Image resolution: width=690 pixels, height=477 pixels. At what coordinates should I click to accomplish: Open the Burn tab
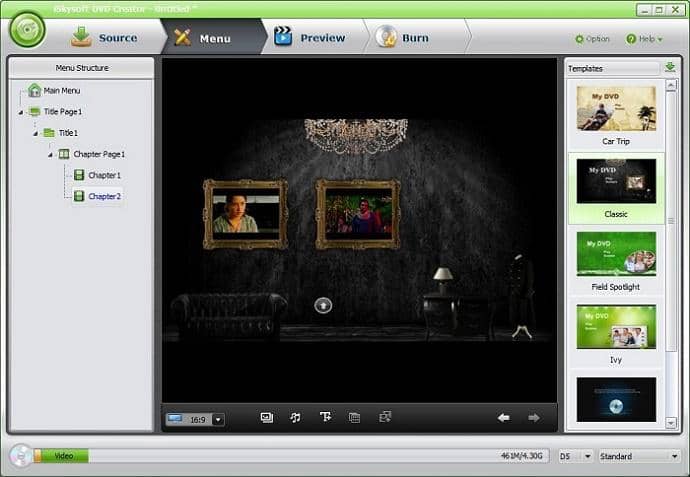(x=402, y=37)
